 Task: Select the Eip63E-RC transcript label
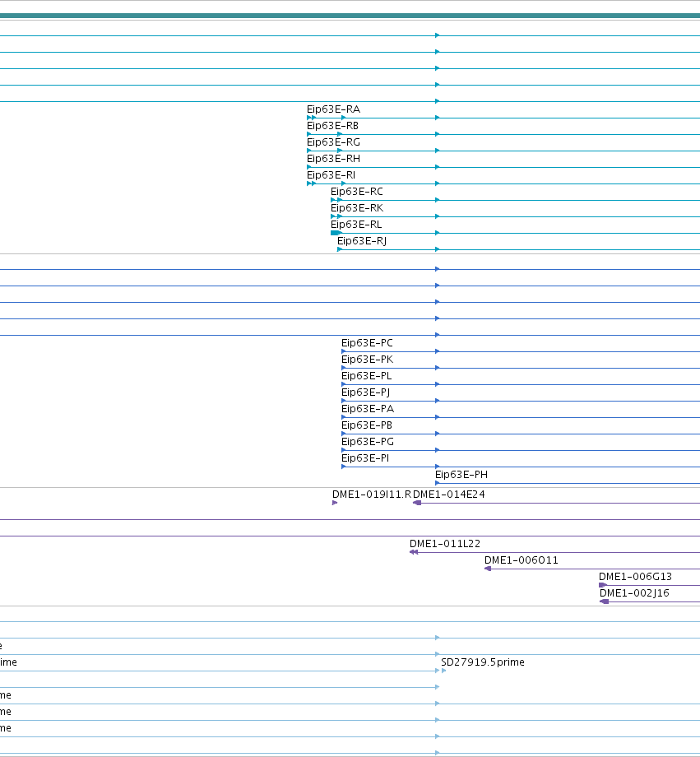[x=357, y=192]
